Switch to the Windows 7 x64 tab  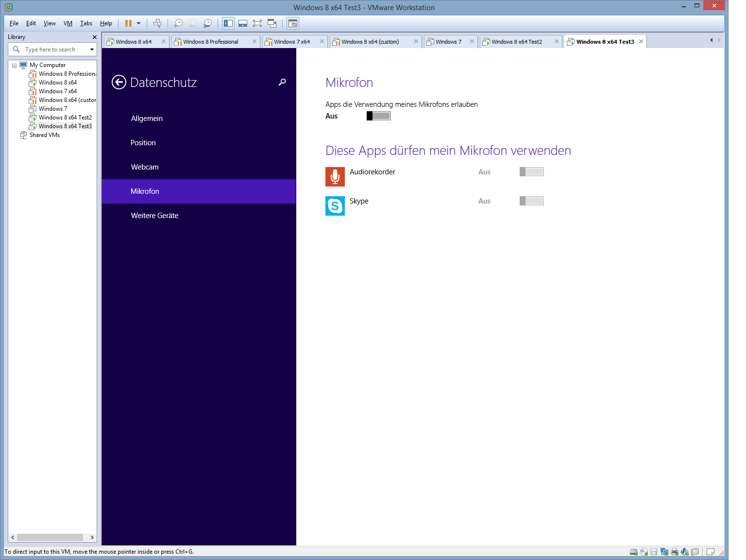(x=294, y=42)
